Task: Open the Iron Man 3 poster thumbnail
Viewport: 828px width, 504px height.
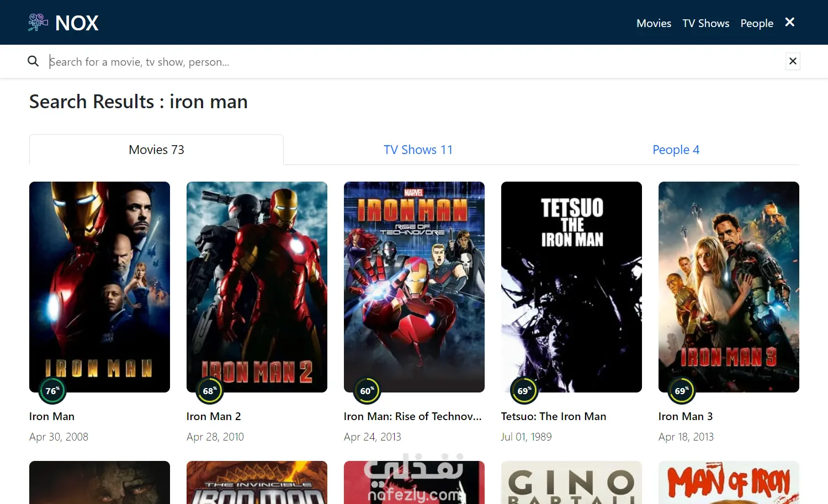Action: (729, 287)
